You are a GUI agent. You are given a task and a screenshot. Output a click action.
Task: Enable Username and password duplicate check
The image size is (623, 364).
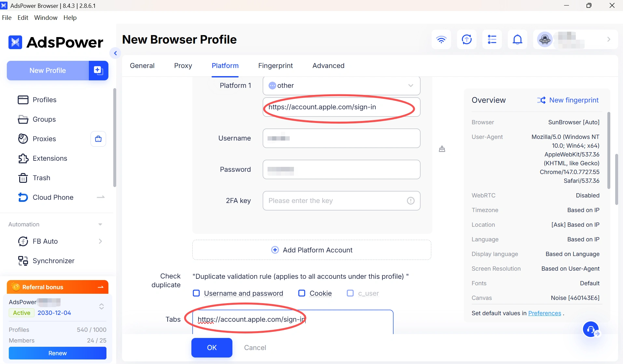tap(196, 293)
